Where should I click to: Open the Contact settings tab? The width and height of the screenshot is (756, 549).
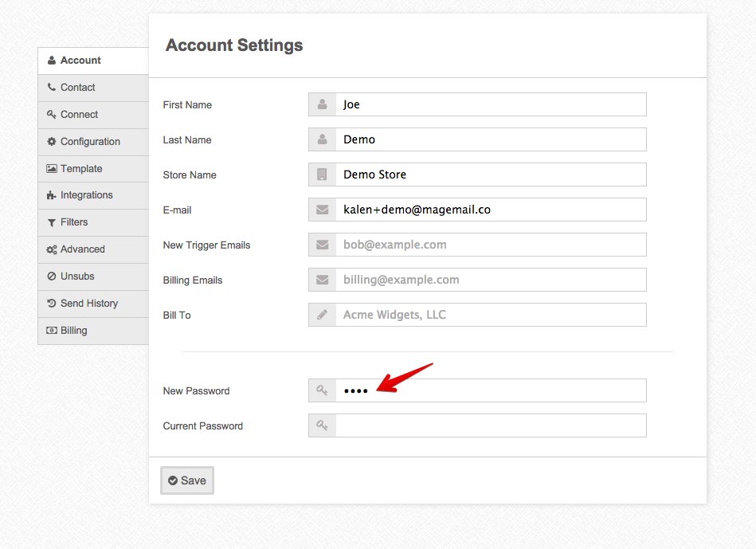(78, 88)
